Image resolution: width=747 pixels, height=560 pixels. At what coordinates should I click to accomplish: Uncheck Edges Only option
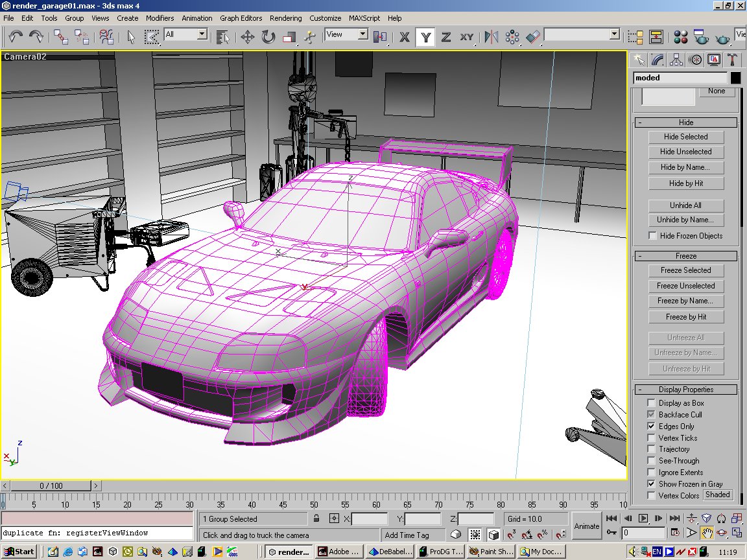coord(652,426)
